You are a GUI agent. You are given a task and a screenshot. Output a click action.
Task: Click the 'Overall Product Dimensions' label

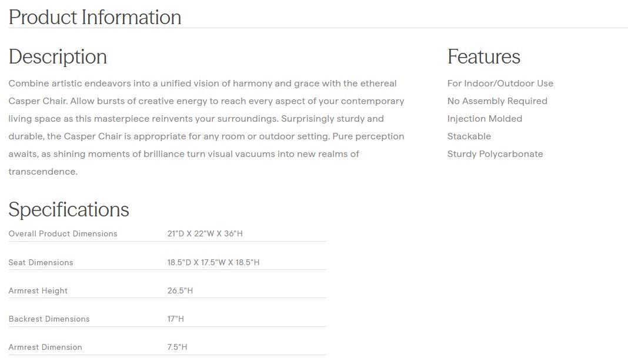[63, 233]
